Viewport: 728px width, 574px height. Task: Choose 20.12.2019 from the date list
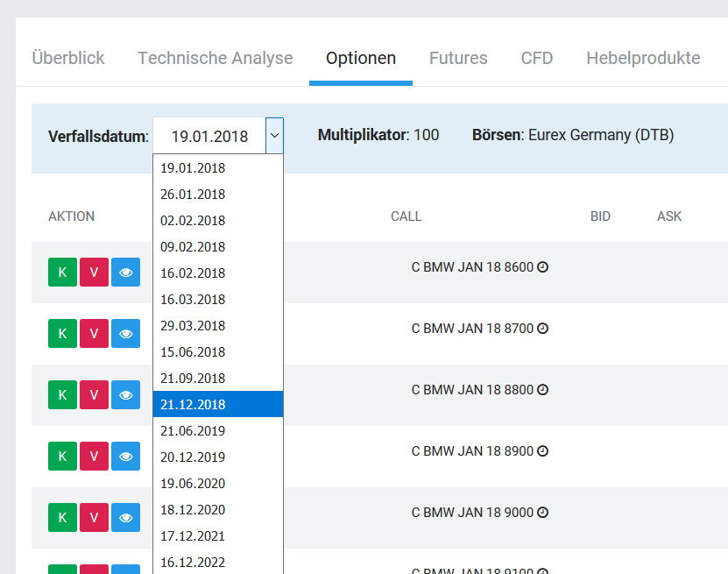(x=218, y=457)
